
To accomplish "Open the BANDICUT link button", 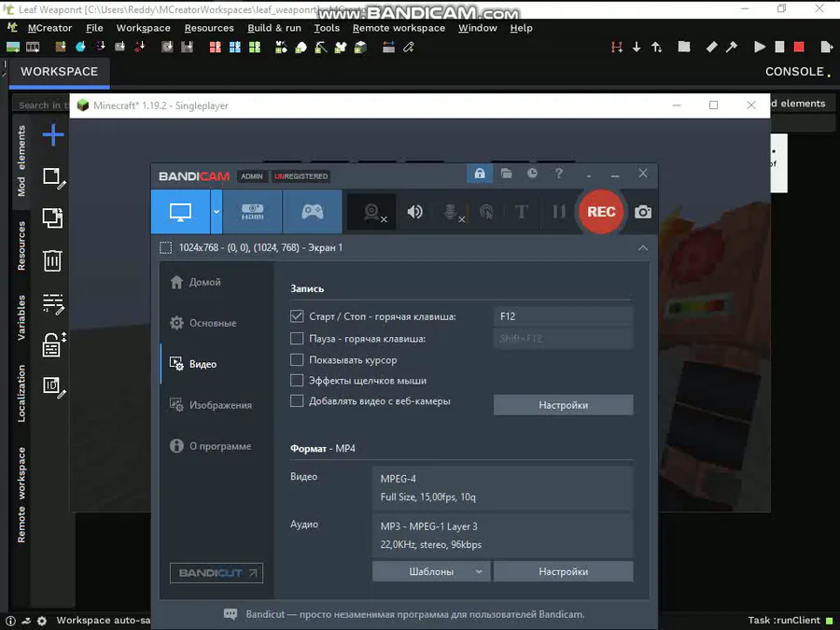I will point(217,573).
